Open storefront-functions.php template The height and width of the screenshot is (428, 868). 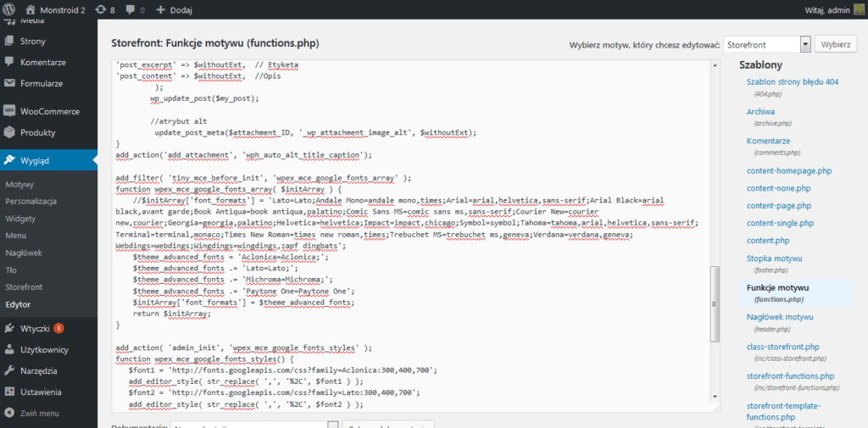[790, 376]
